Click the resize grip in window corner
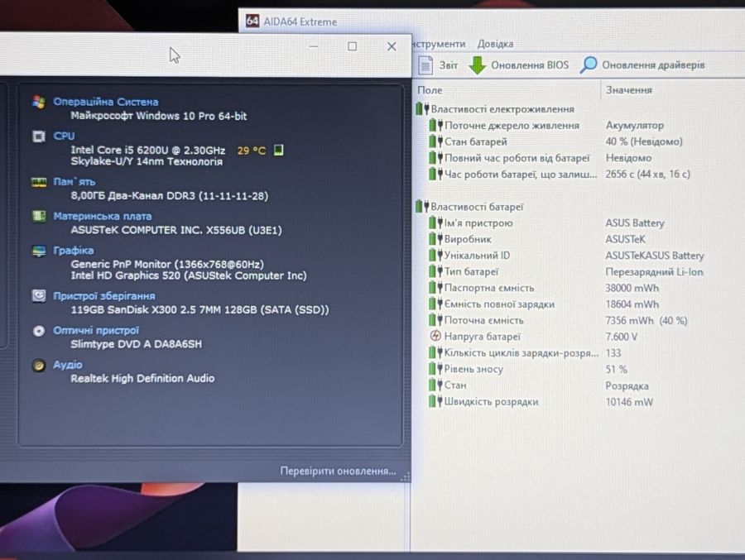 [406, 477]
